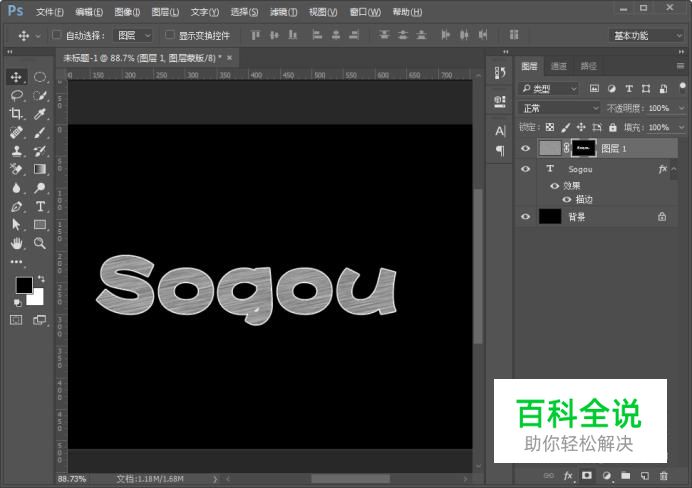Open the Paragraph panel icon
The width and height of the screenshot is (692, 488).
coord(500,150)
